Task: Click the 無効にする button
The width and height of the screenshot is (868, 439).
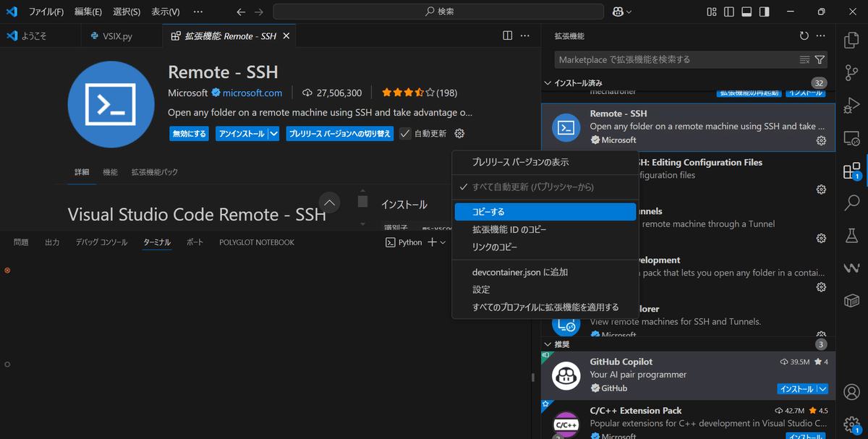Action: coord(188,133)
